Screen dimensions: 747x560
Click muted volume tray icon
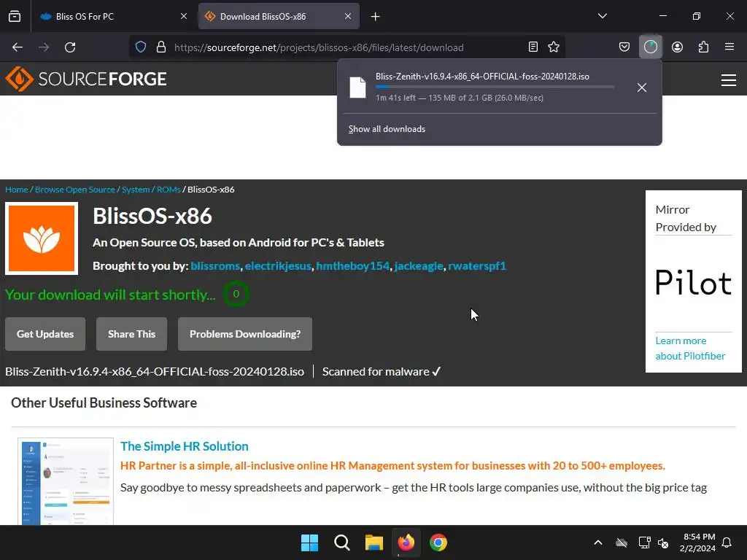click(663, 542)
